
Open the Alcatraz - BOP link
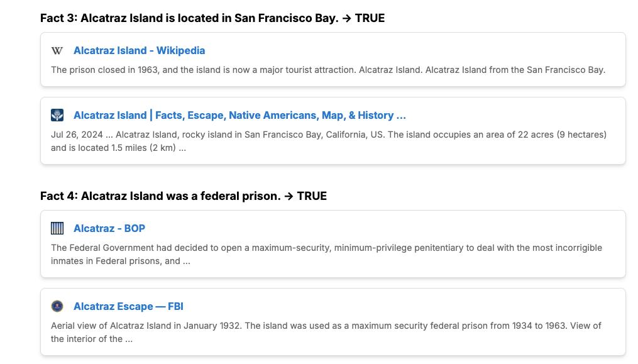click(109, 228)
